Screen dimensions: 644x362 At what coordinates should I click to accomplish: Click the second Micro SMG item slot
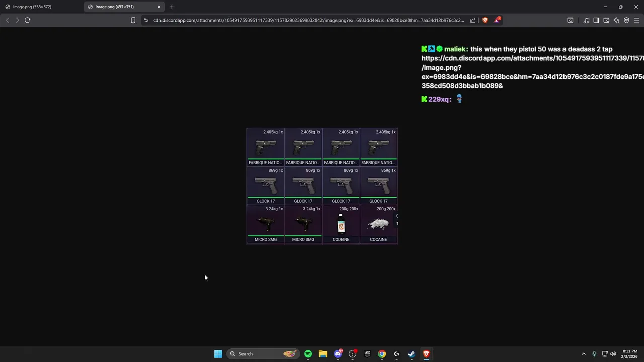pos(303,224)
